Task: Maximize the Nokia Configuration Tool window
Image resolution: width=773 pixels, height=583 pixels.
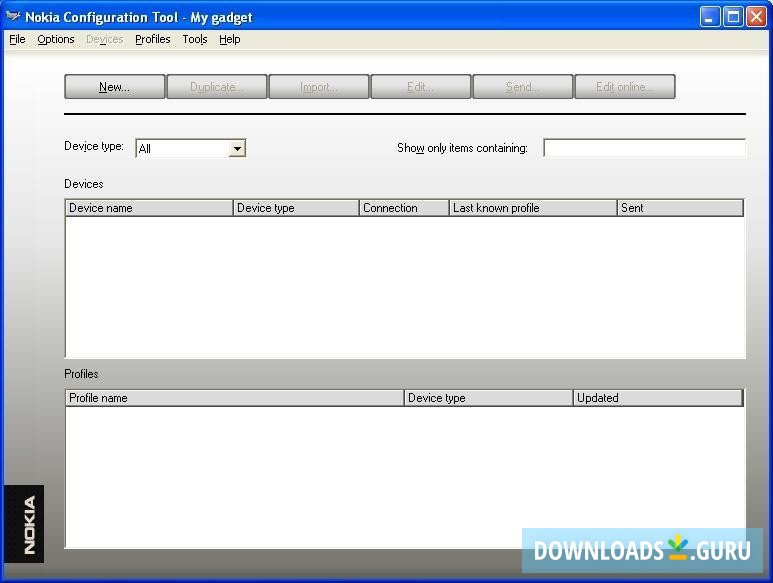Action: click(733, 17)
